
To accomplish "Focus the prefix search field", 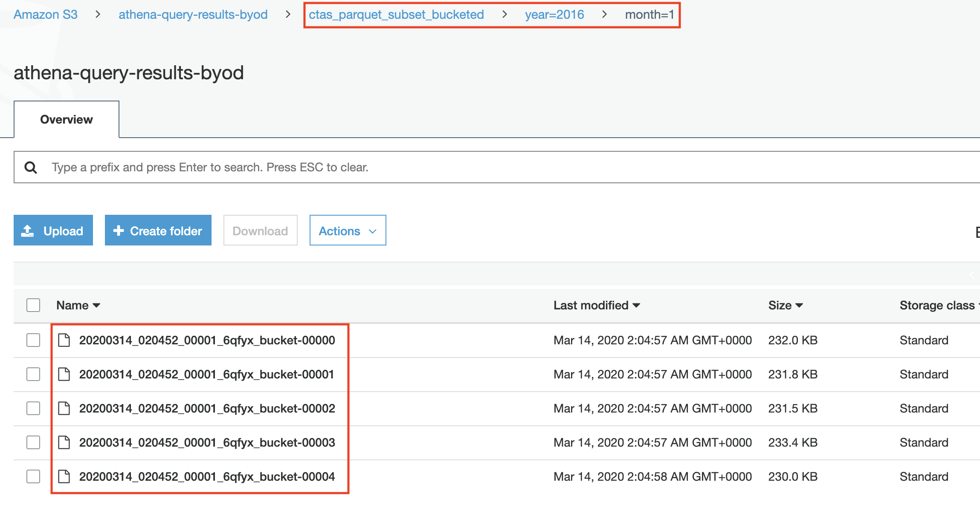I will [x=496, y=167].
